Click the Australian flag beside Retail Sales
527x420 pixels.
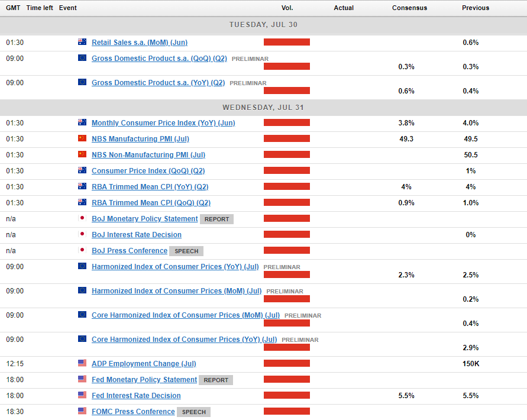pyautogui.click(x=82, y=43)
